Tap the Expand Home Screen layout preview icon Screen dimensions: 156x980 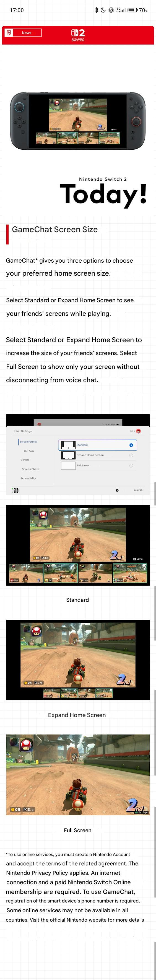pos(69,455)
